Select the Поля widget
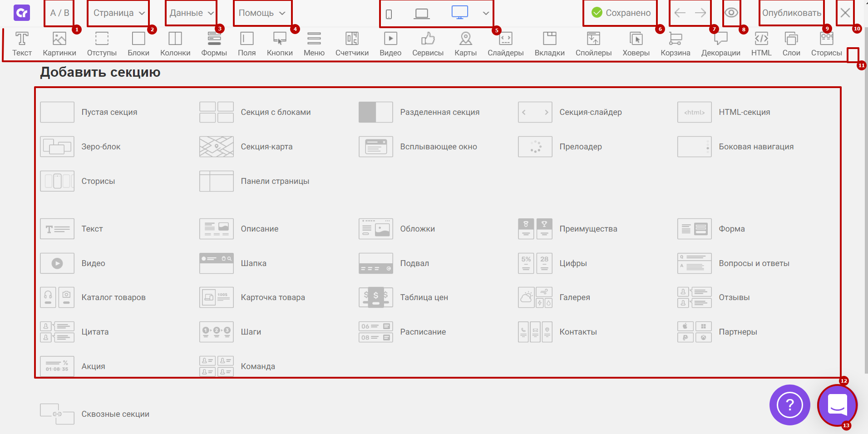This screenshot has width=868, height=434. pos(247,44)
